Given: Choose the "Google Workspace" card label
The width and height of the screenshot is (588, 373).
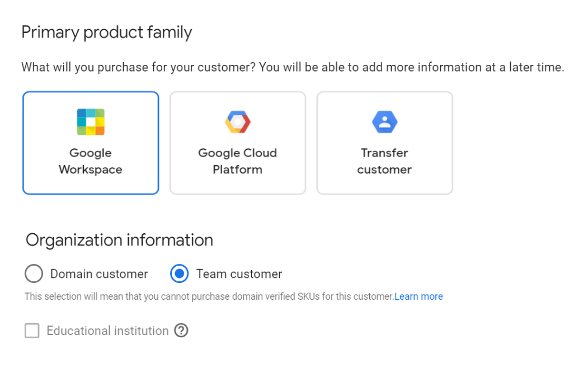Looking at the screenshot, I should pyautogui.click(x=91, y=161).
